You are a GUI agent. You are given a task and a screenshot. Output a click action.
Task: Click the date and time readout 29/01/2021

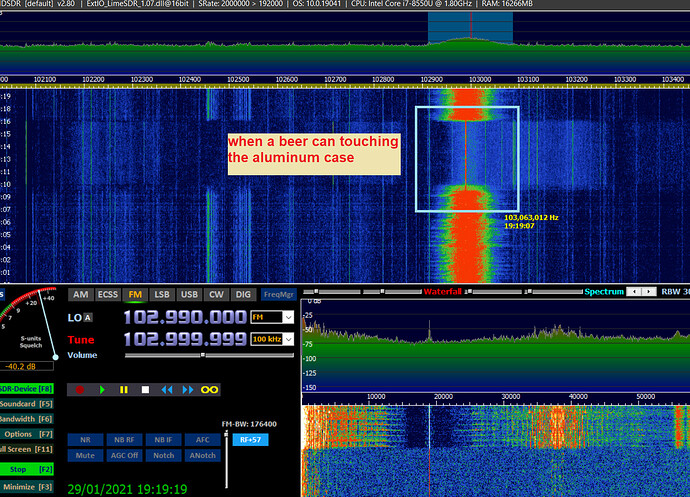coord(128,489)
